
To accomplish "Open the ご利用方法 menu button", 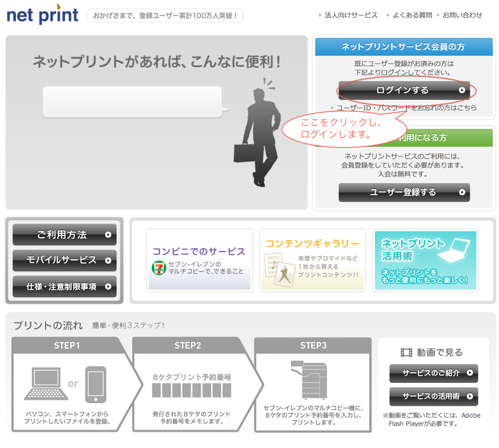I will point(65,235).
